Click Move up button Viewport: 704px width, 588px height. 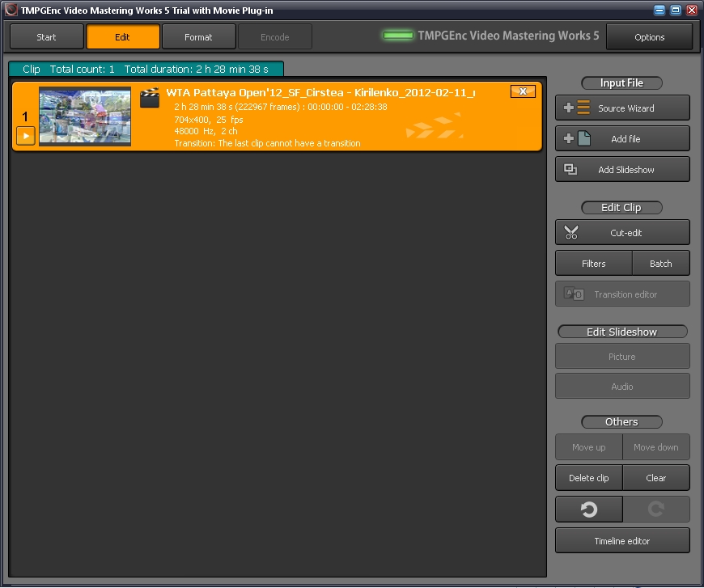click(588, 447)
